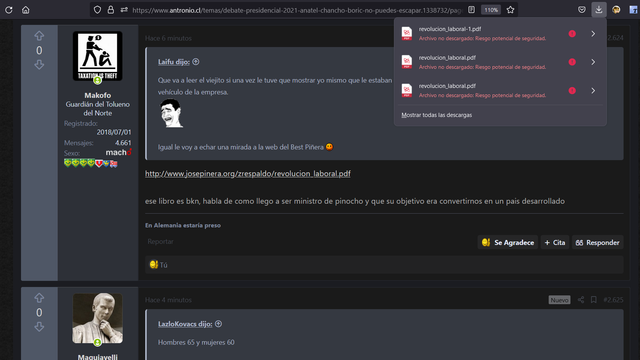Screen dimensions: 640x360
Task: Open details arrow for revolucion_laboral-1.pdf download
Action: [x=593, y=34]
